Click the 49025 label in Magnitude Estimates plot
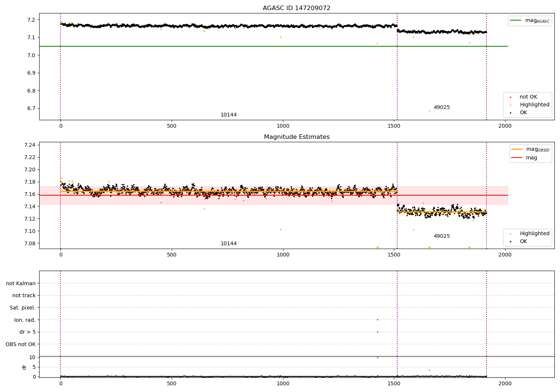Screen dimensions: 560x392 pyautogui.click(x=442, y=236)
